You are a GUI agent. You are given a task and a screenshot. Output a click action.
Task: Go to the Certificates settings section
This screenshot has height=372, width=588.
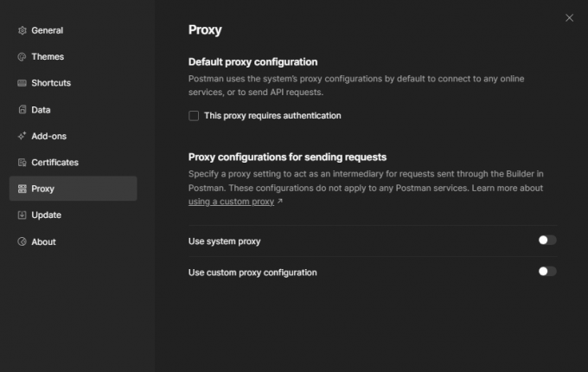54,163
